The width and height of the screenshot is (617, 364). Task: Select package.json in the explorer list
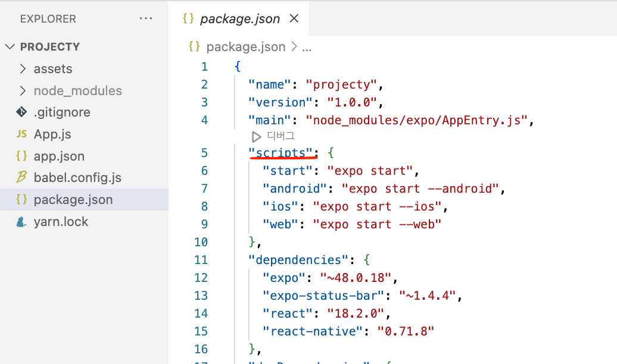point(84,200)
